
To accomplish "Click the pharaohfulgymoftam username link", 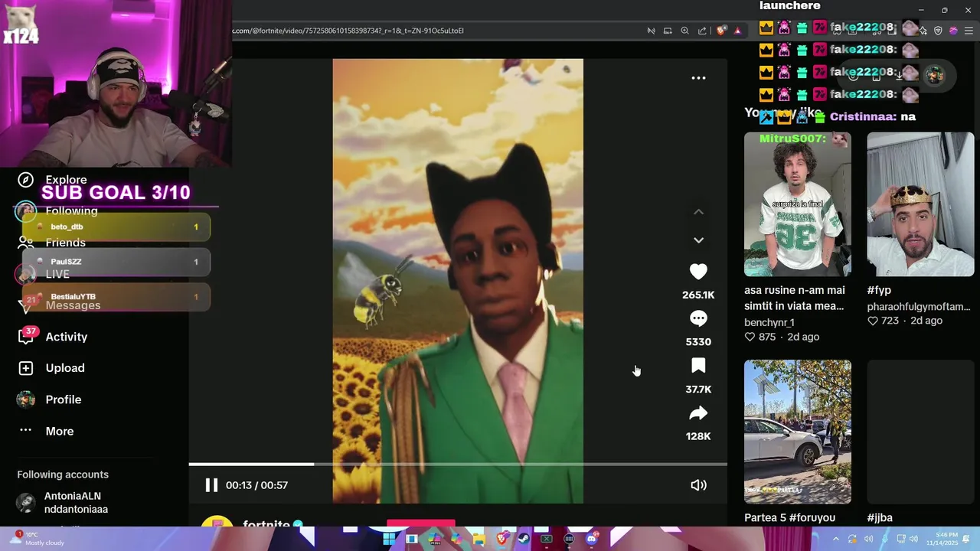I will (x=919, y=307).
